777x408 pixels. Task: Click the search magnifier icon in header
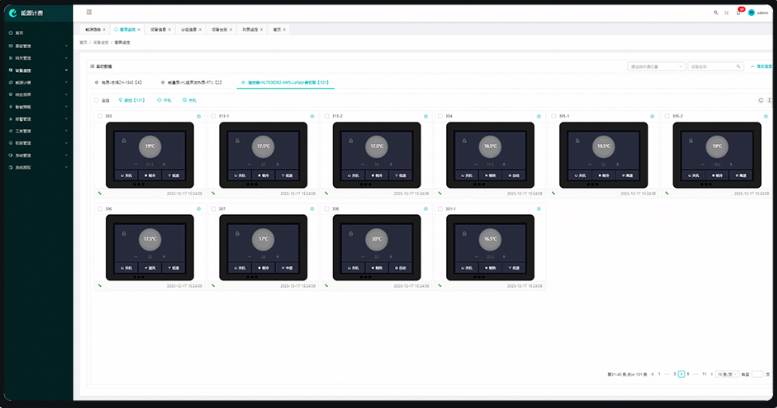(716, 12)
